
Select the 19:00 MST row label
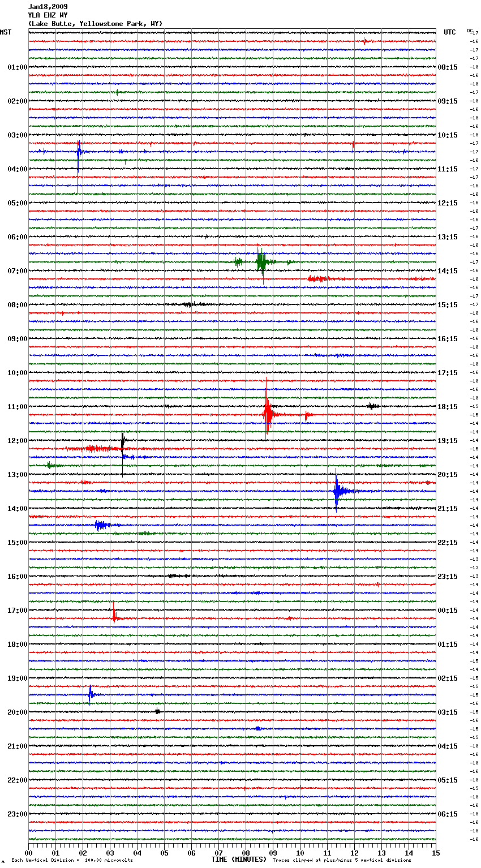point(17,678)
